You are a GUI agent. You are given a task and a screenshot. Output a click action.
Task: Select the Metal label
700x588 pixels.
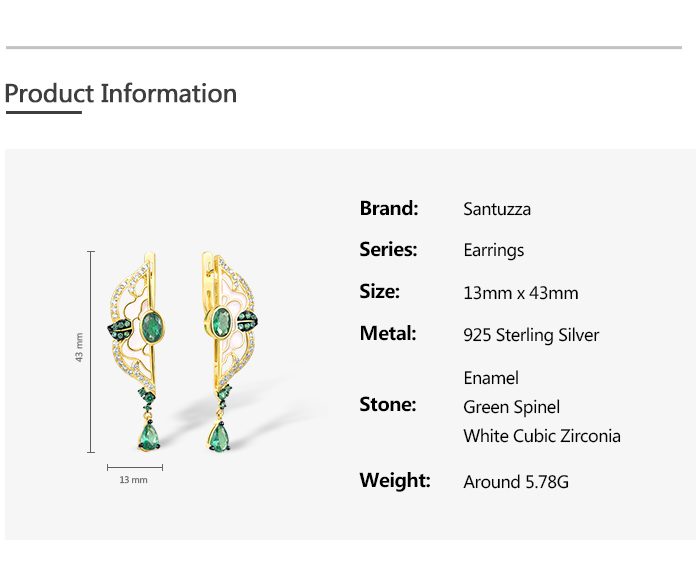pyautogui.click(x=389, y=334)
